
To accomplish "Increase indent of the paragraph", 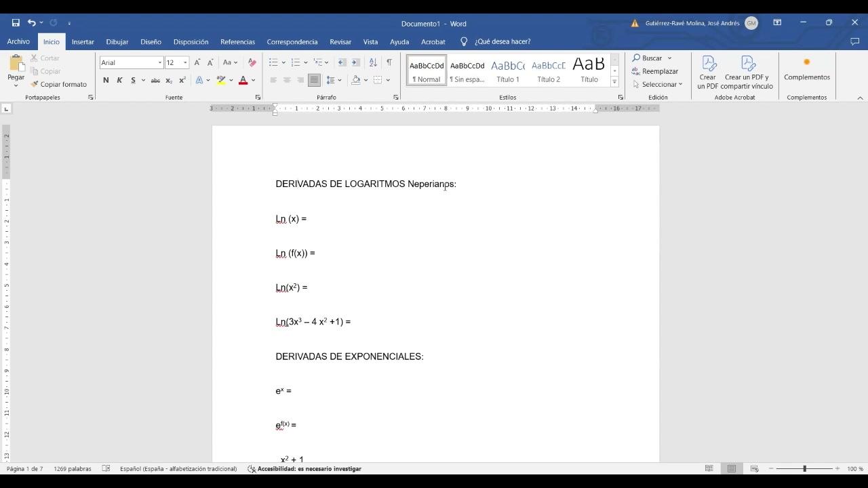I will (355, 62).
